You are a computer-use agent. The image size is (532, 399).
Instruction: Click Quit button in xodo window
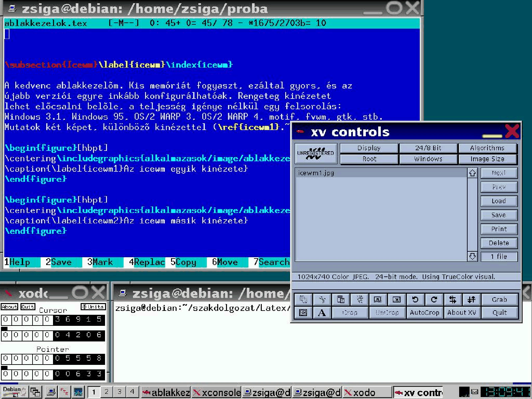tap(28, 307)
